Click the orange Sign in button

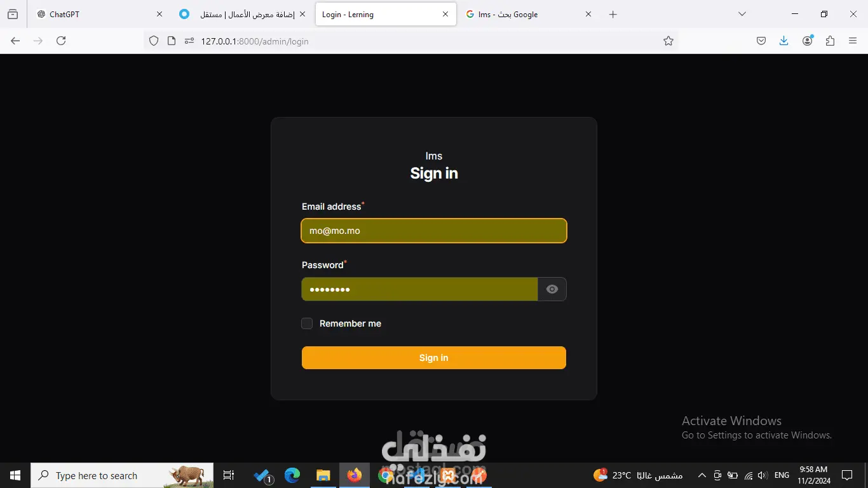click(x=434, y=358)
